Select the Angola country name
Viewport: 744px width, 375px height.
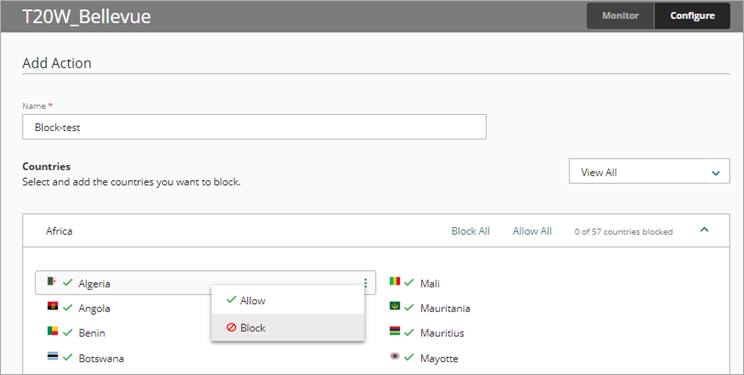click(94, 309)
